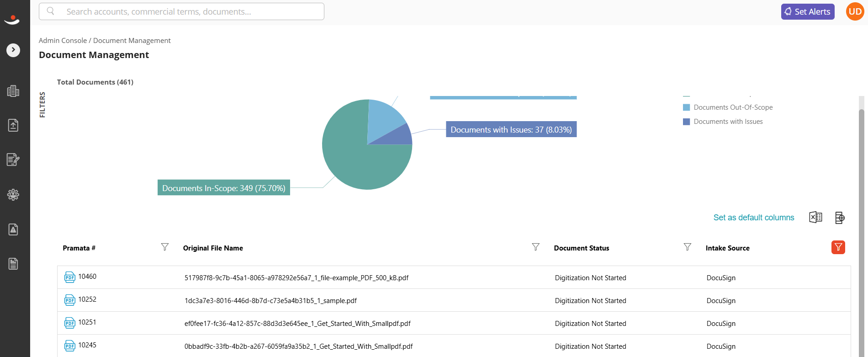This screenshot has height=357, width=868.
Task: Open the column chooser icon
Action: pos(840,218)
